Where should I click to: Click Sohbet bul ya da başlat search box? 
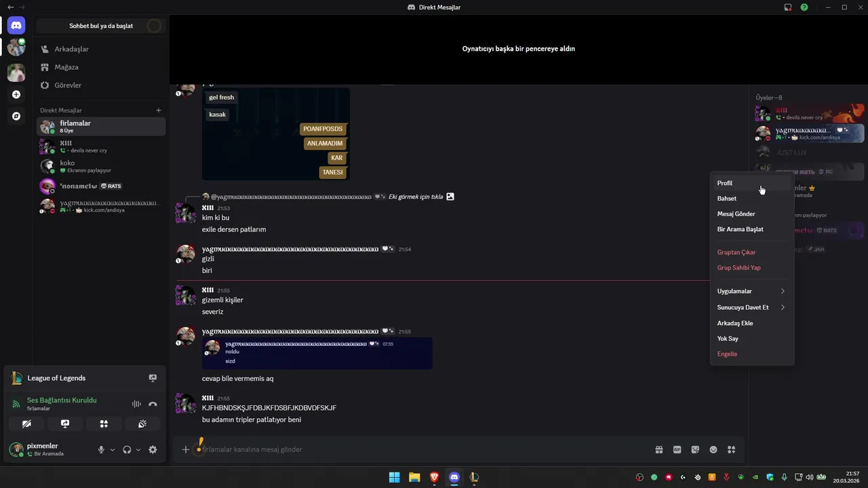[x=101, y=26]
